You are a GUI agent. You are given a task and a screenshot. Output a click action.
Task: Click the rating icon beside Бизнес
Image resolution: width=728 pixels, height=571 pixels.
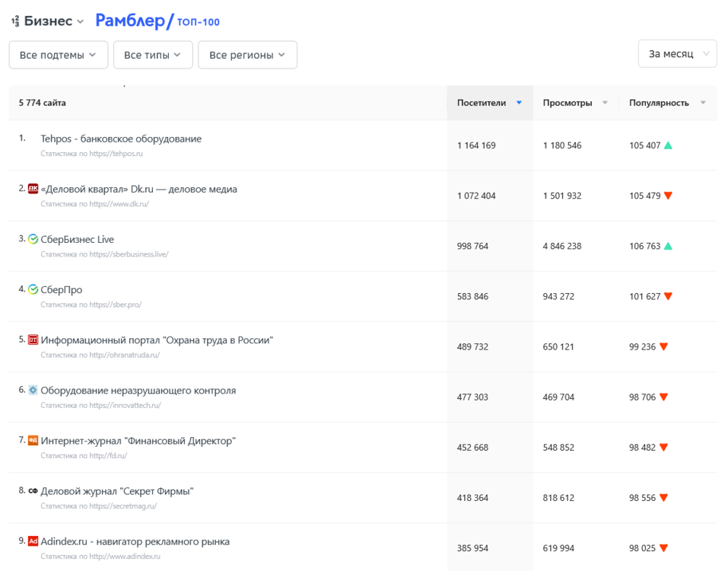pos(15,21)
